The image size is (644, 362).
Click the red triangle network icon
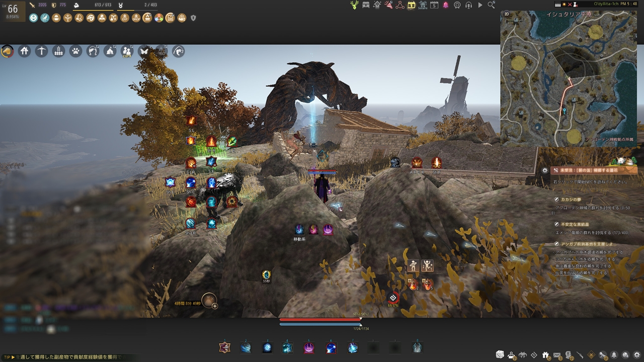[400, 5]
